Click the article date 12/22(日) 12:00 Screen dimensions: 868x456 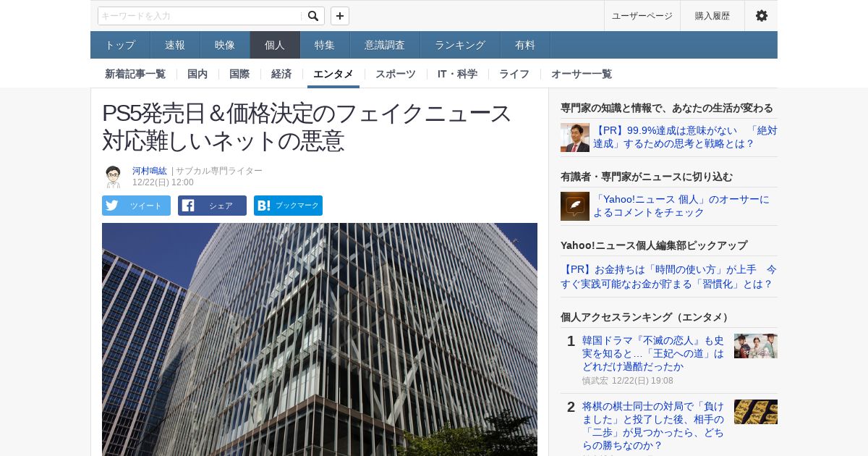click(163, 182)
